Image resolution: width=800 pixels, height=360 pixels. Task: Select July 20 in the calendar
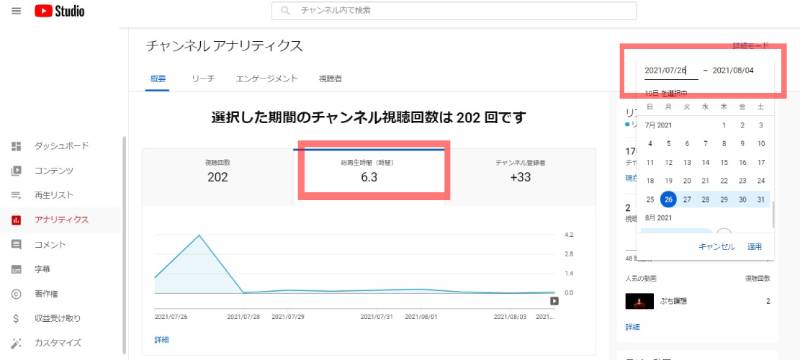click(687, 181)
